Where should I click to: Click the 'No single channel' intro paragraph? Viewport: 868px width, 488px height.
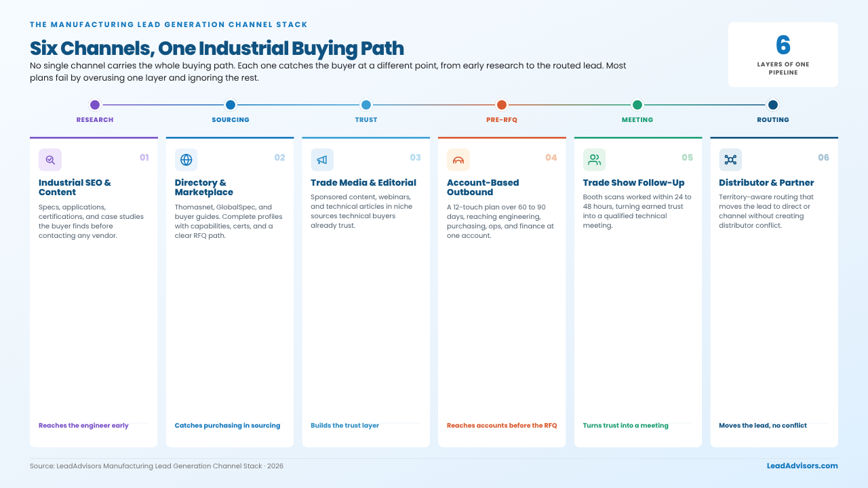click(328, 72)
